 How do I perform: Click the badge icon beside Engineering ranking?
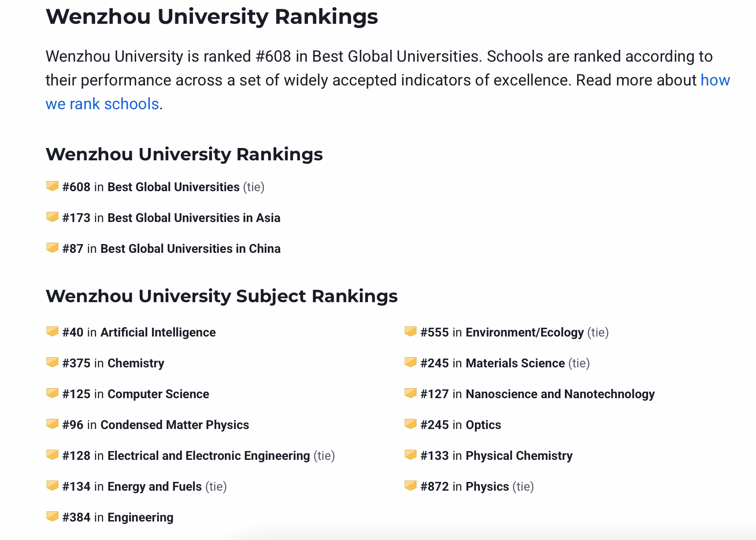click(x=52, y=516)
